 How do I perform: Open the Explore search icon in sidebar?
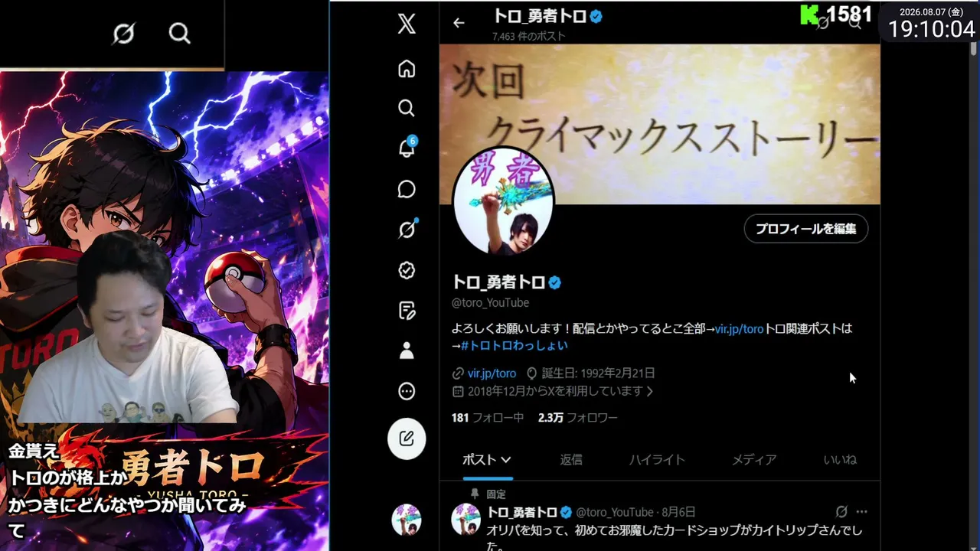coord(407,108)
